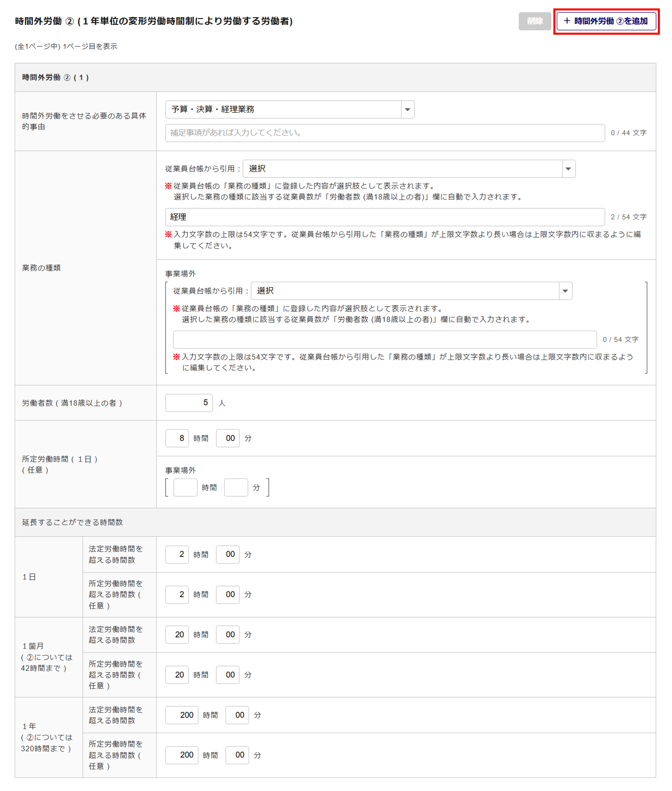This screenshot has width=672, height=791.
Task: Click 1箇月 法定労働時間 hours field showing 20
Action: pos(177,634)
